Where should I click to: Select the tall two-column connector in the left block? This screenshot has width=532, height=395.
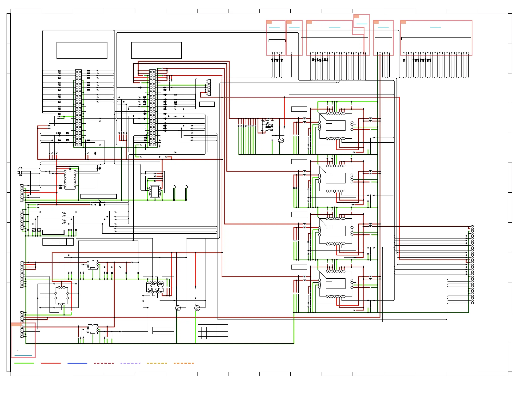click(x=78, y=108)
